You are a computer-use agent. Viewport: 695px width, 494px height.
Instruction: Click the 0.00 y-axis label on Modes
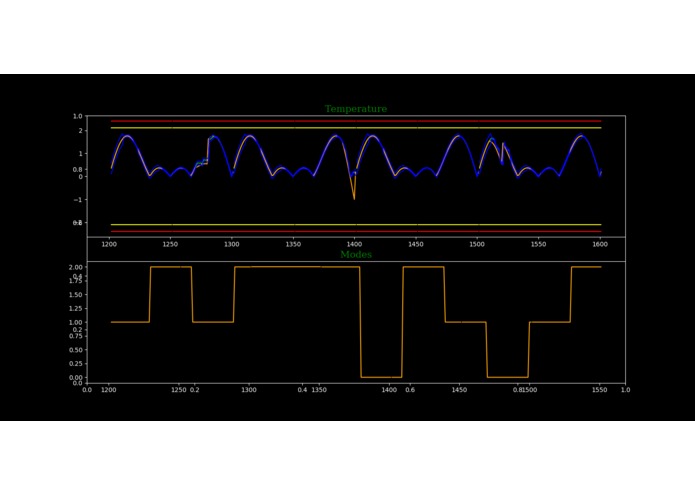[x=76, y=377]
